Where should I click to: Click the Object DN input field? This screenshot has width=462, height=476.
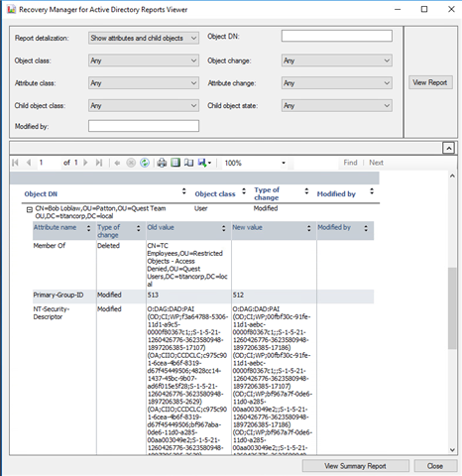tap(337, 36)
